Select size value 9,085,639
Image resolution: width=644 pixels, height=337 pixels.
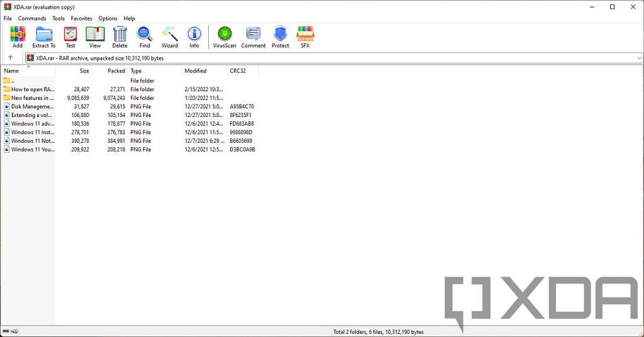click(x=78, y=97)
